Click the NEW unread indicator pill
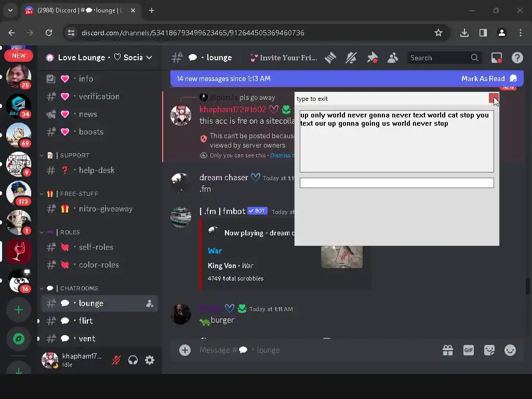This screenshot has width=532, height=399. point(19,56)
